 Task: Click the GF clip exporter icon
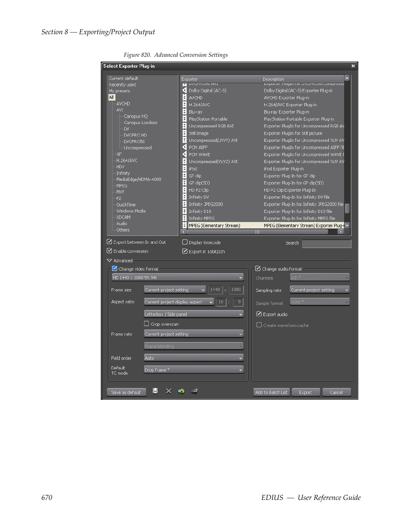coord(184,176)
